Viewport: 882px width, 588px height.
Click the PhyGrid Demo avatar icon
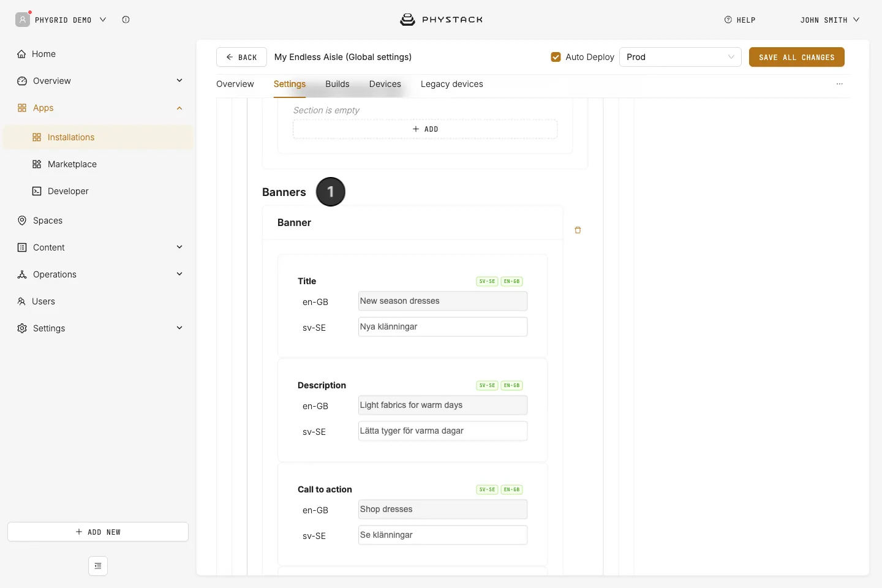tap(23, 20)
